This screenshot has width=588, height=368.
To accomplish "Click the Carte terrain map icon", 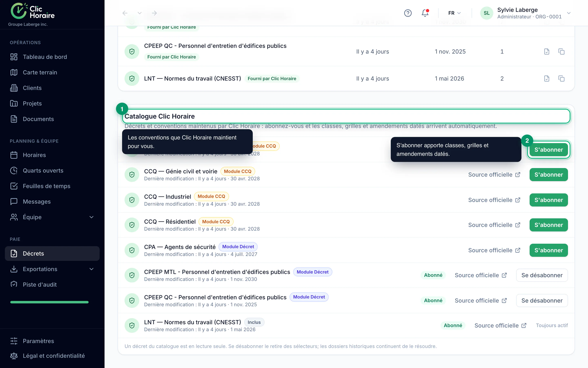I will [x=14, y=73].
